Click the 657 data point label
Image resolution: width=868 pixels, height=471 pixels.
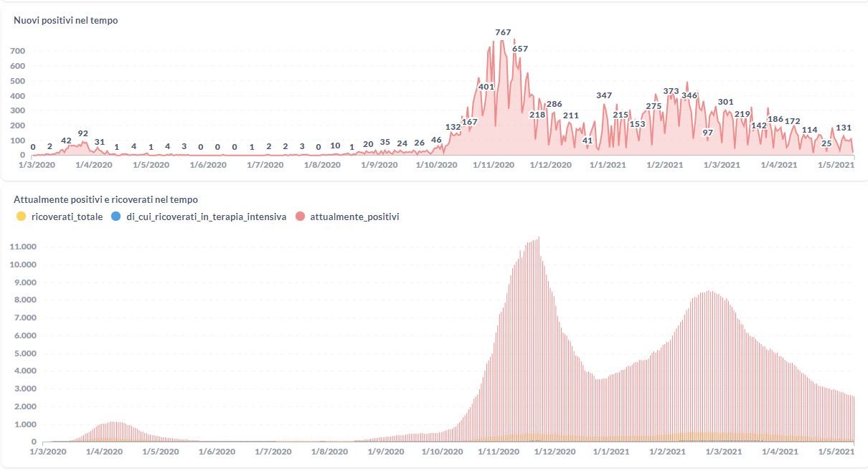(x=520, y=49)
